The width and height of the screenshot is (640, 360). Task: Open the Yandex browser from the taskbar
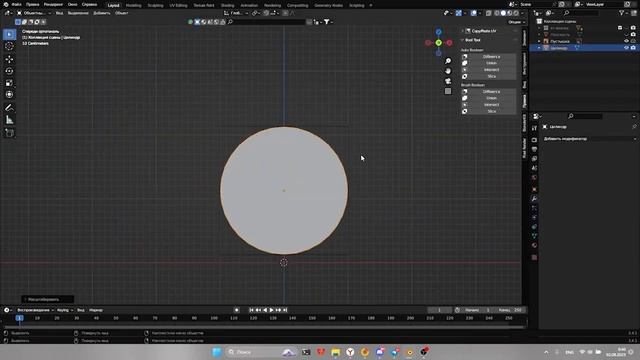click(x=350, y=352)
